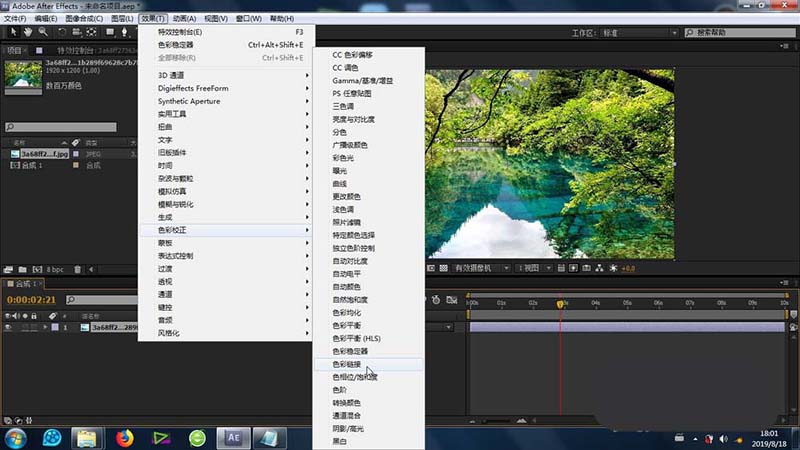Image resolution: width=800 pixels, height=450 pixels.
Task: Open the 1视图 view layout dropdown
Action: (x=534, y=268)
